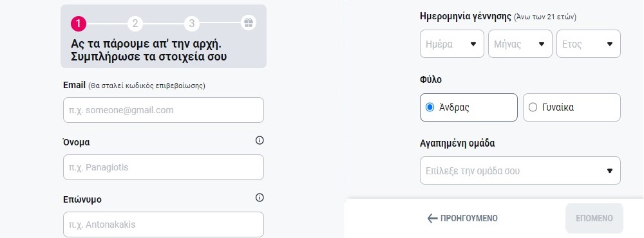This screenshot has width=644, height=238.
Task: Open the Μήνας dropdown
Action: pos(520,44)
